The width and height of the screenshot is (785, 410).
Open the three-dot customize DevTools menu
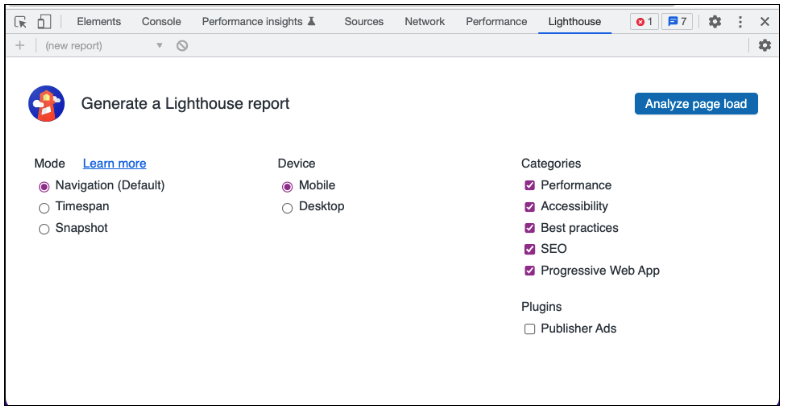pos(740,22)
